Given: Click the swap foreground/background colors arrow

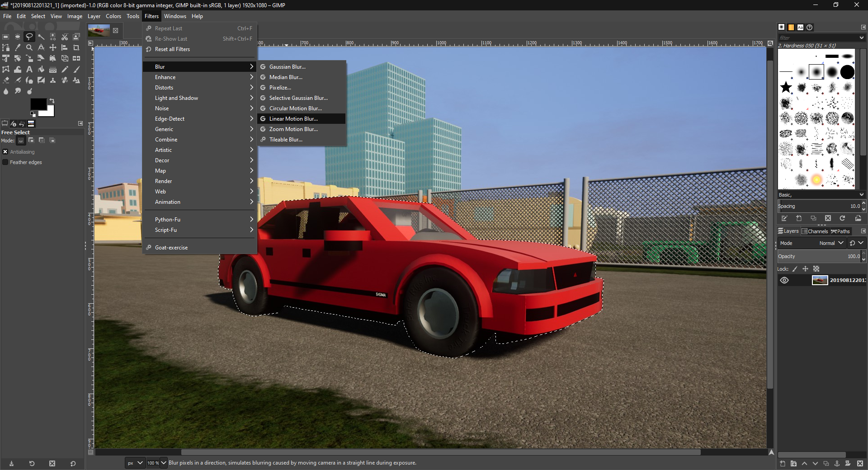Looking at the screenshot, I should (52, 101).
